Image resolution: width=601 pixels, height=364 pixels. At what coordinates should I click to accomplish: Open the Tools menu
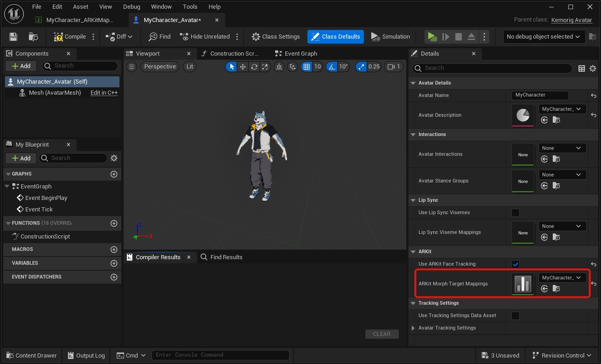click(x=190, y=7)
